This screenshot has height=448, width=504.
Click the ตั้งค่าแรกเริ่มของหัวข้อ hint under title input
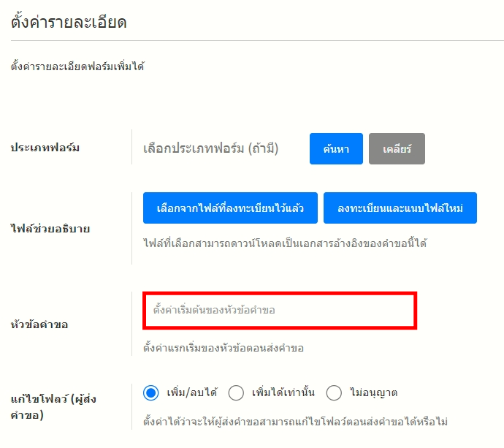[x=224, y=348]
